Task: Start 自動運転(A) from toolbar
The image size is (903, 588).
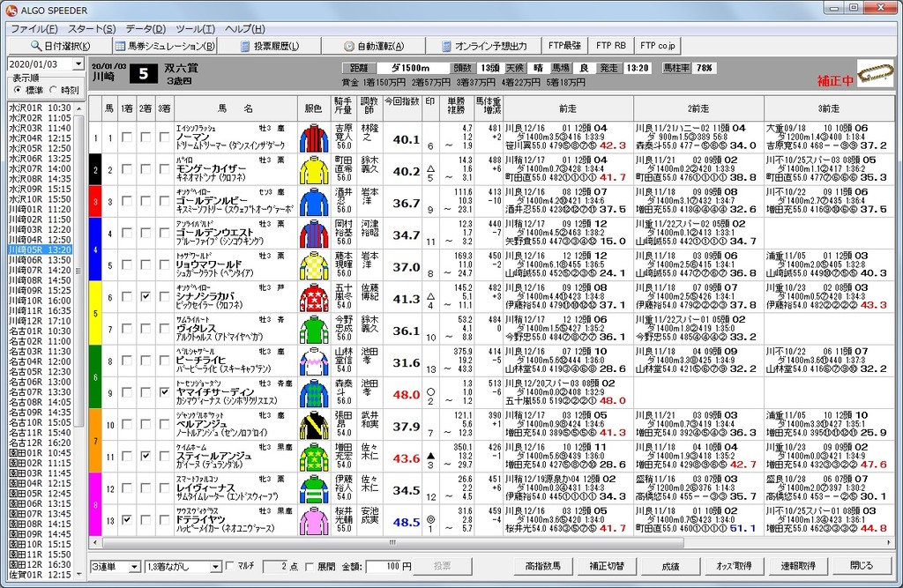Action: [x=374, y=46]
